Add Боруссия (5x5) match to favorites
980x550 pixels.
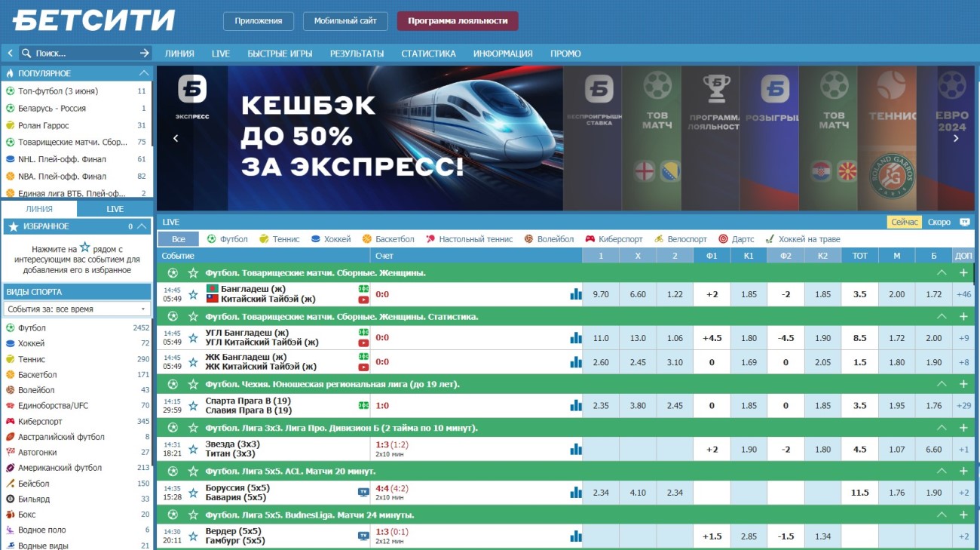pos(193,493)
